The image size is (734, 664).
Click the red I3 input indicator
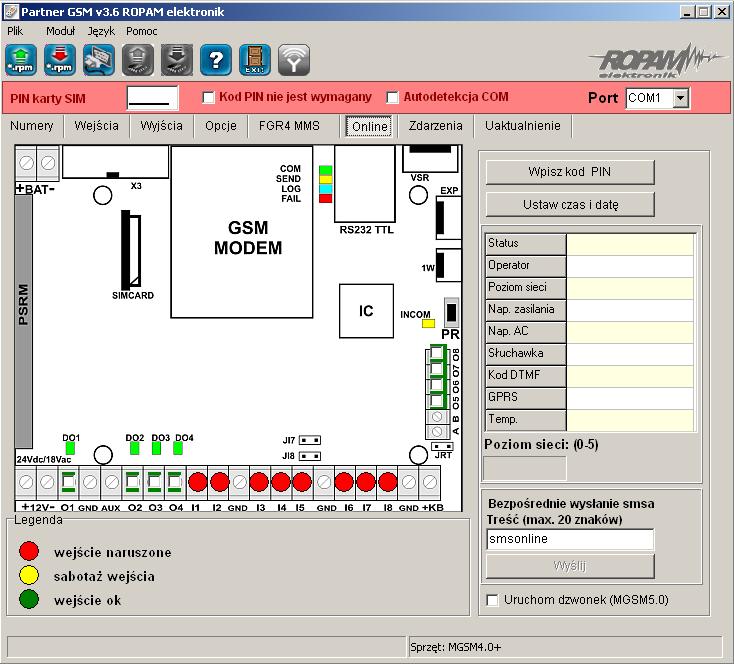[x=259, y=482]
